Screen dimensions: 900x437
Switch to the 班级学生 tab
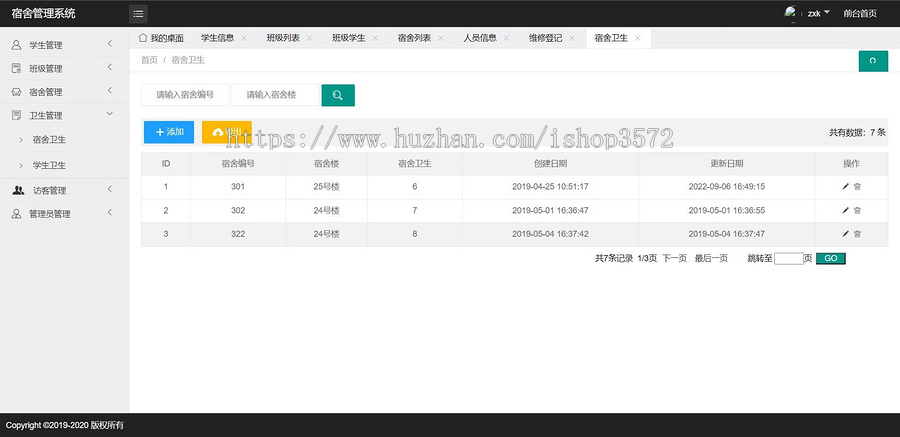[348, 38]
